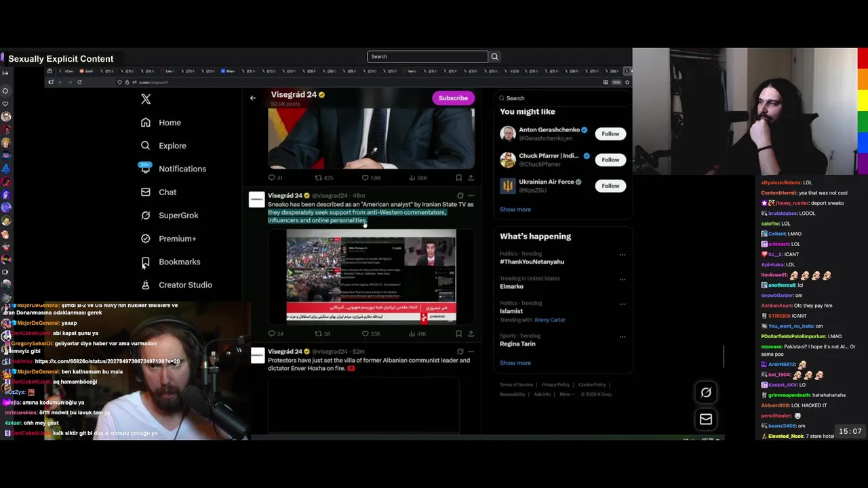The image size is (868, 488).
Task: Follow Anton Gerashchenko
Action: point(610,134)
